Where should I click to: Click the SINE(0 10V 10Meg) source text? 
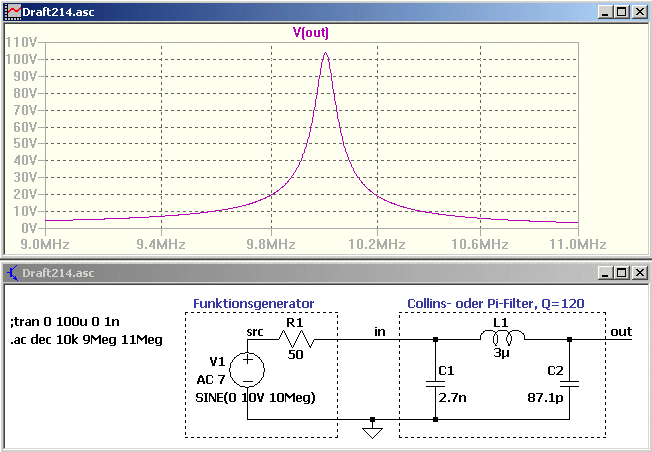(x=255, y=398)
